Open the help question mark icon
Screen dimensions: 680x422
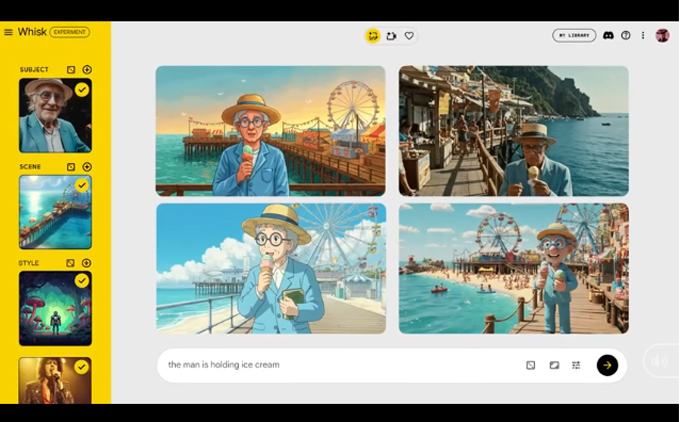pos(625,36)
